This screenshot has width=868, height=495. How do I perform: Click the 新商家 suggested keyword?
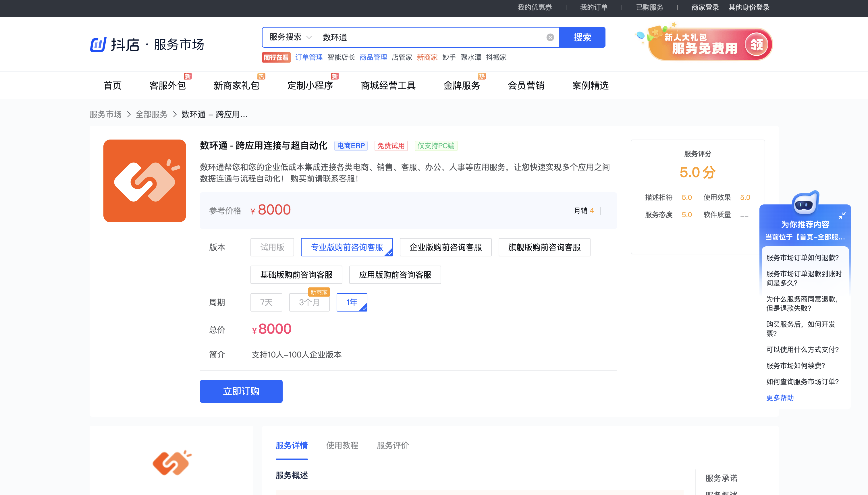point(427,57)
